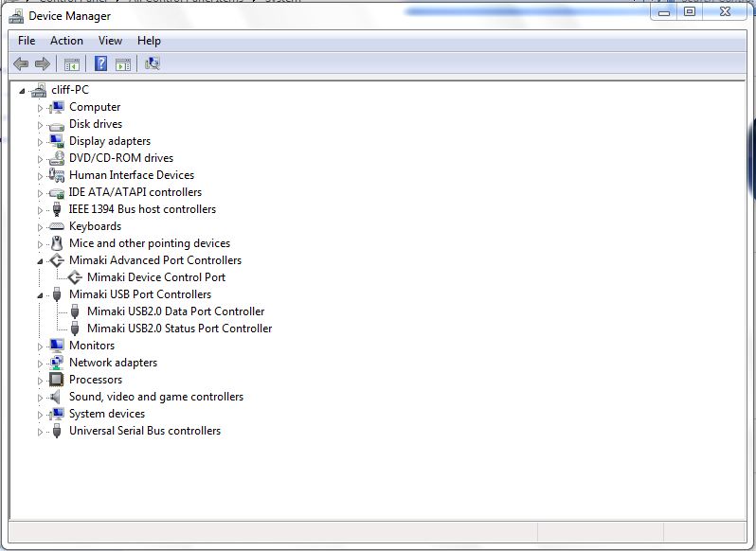Click the Network adapters icon
Screen dimensions: 756x551
click(57, 363)
